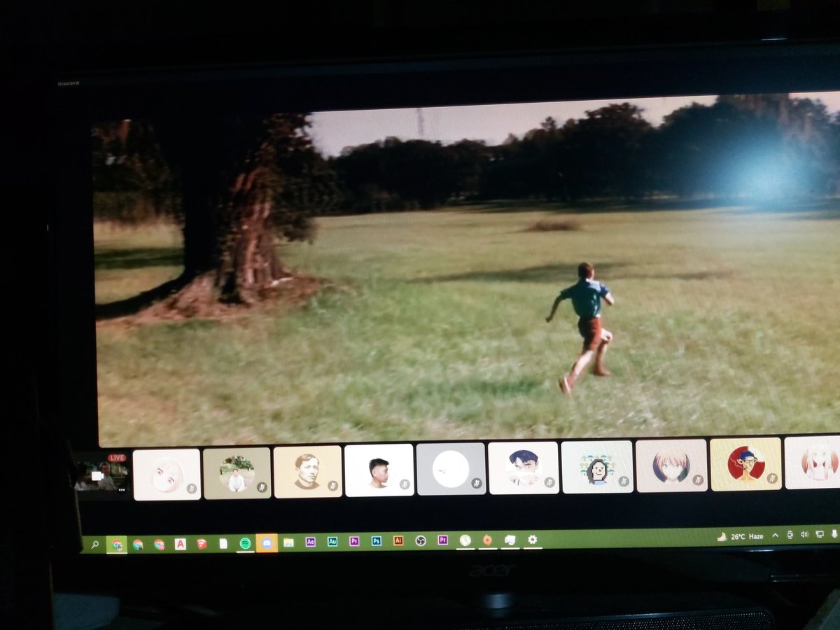Viewport: 840px width, 630px height.
Task: Open three-dots menu on LIVE tile
Action: [123, 489]
